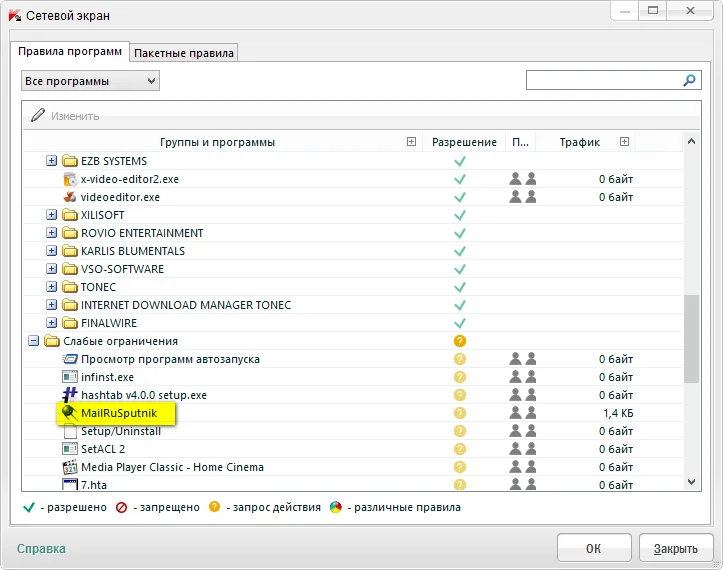Click the Kaspersky logo in title bar
The image size is (723, 570).
pyautogui.click(x=15, y=15)
